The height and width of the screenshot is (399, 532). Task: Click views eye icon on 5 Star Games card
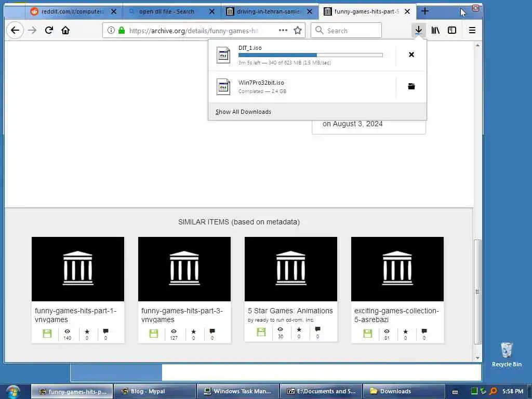point(280,329)
